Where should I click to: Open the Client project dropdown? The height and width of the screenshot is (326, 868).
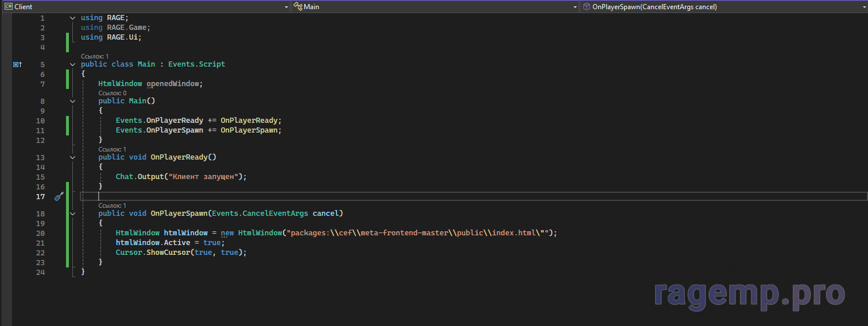point(286,7)
